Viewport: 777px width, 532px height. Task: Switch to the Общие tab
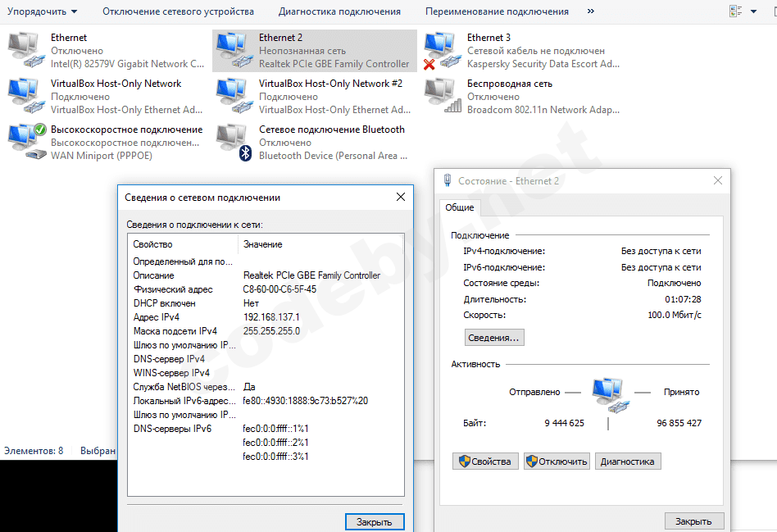coord(459,207)
